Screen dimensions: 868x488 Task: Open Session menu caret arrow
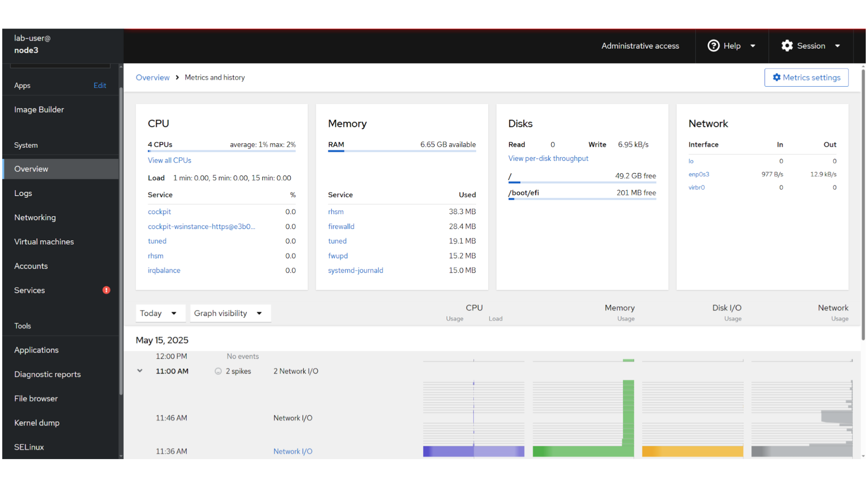pos(837,46)
